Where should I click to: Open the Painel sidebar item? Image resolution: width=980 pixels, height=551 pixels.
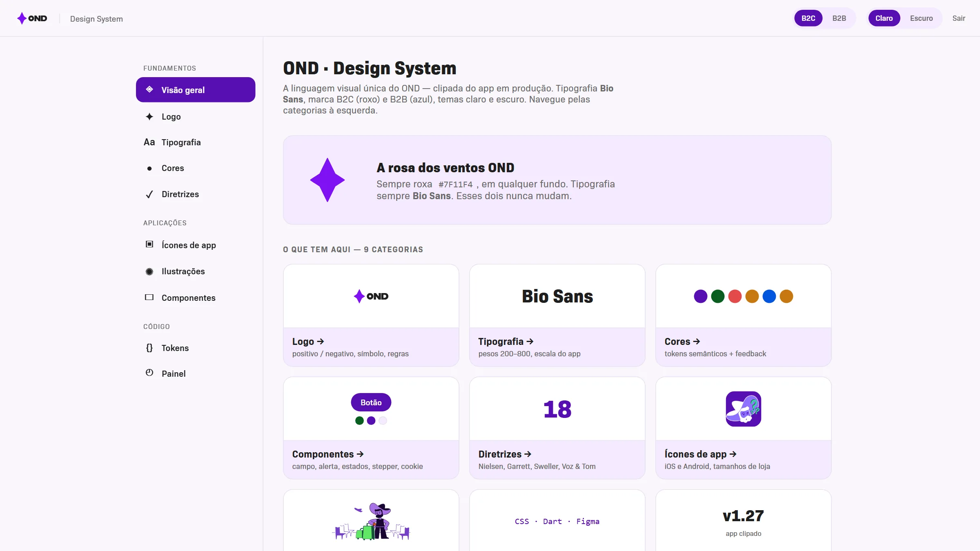pyautogui.click(x=196, y=374)
